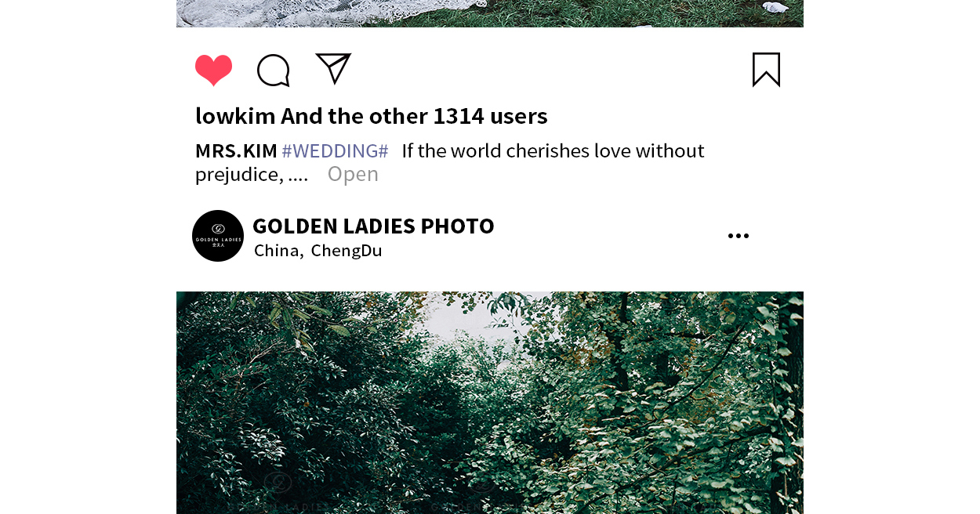Browse the #WEDDING# hashtag
The width and height of the screenshot is (980, 514).
pyautogui.click(x=335, y=150)
